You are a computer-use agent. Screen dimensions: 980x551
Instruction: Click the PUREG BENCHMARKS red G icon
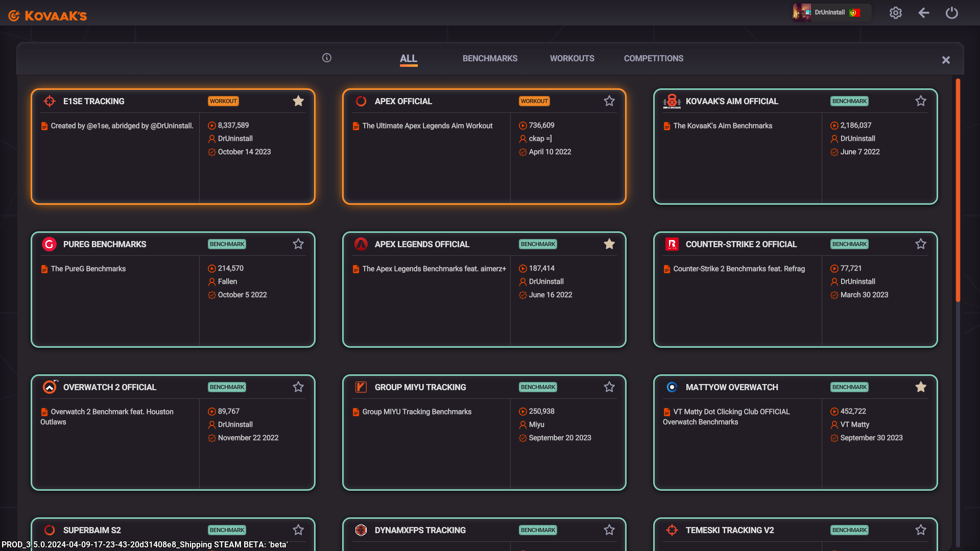click(x=49, y=244)
